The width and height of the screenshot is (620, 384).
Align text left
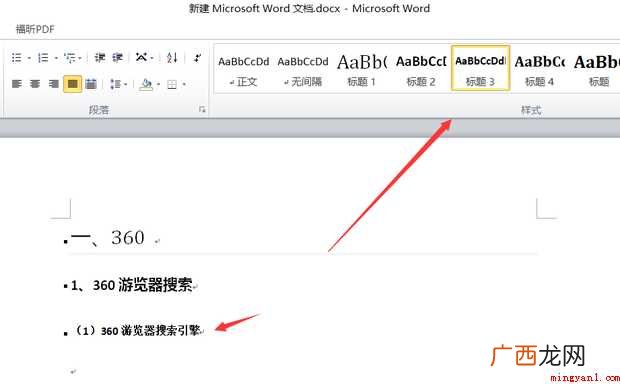(x=17, y=84)
